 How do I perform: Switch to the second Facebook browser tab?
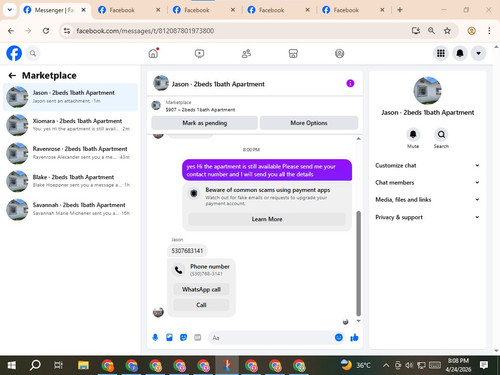tap(129, 10)
